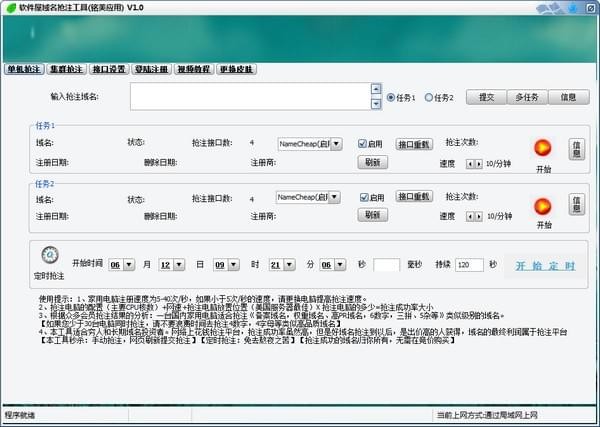Open the 接口设置 tab
The height and width of the screenshot is (427, 600).
point(109,70)
